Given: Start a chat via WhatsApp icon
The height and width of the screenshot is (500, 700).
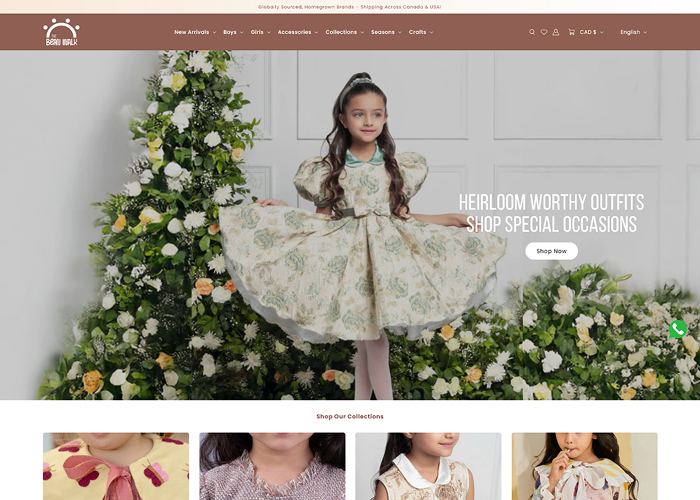Looking at the screenshot, I should point(678,329).
